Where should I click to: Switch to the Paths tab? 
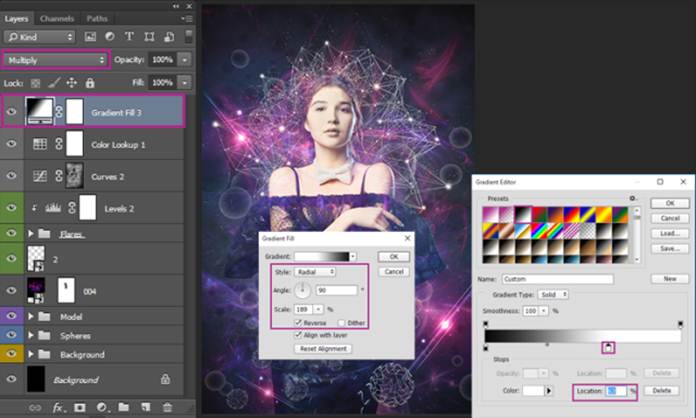(97, 18)
